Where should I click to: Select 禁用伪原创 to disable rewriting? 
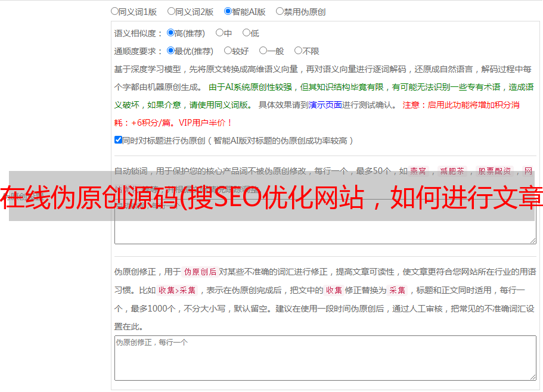click(x=280, y=11)
